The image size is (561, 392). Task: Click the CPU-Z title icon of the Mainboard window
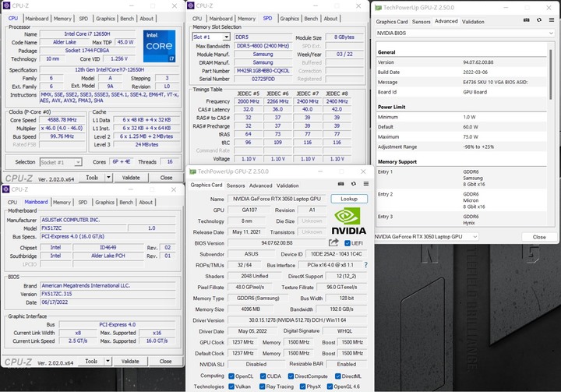[5, 189]
